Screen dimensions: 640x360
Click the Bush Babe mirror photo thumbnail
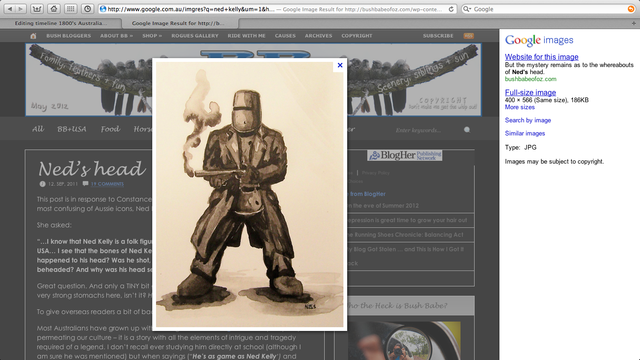click(x=404, y=340)
